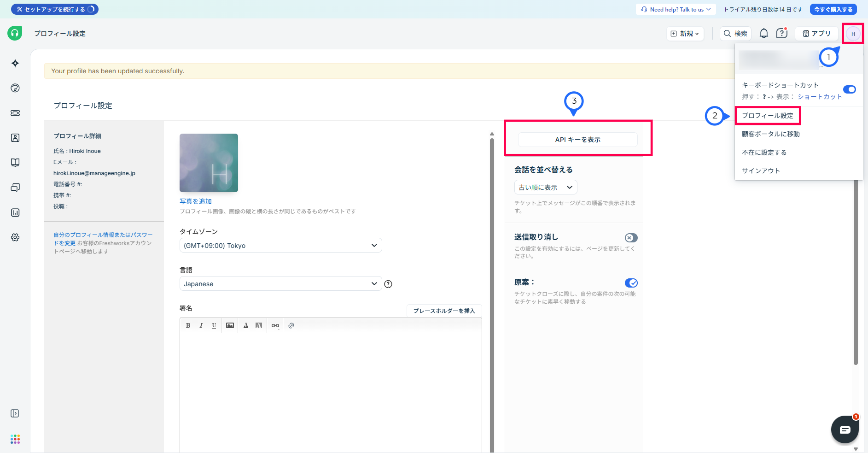
Task: Choose サインアウト from the profile menu
Action: 760,170
